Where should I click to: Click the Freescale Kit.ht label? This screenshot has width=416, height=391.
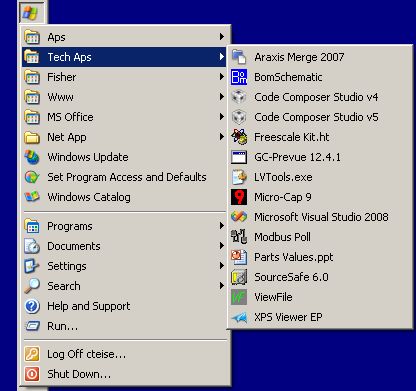click(x=292, y=137)
